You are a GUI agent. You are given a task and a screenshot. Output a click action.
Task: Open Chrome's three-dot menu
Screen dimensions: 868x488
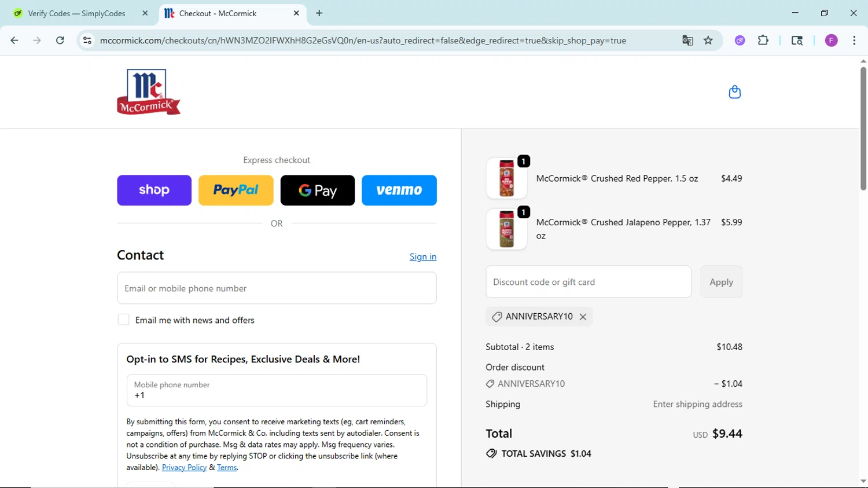pos(854,41)
